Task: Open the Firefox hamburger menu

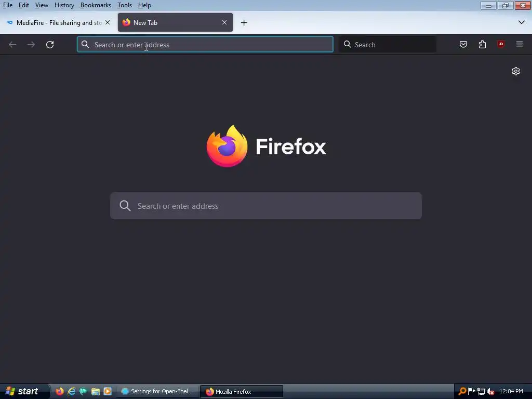Action: click(520, 44)
